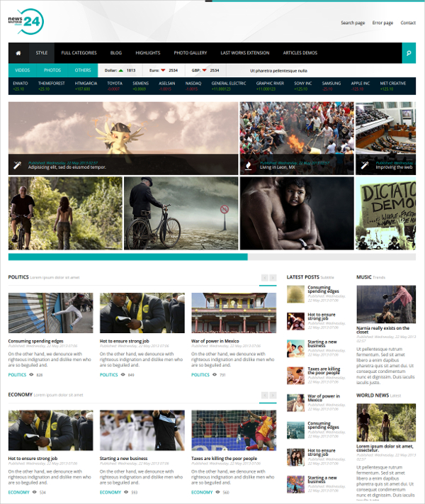Open the Lorem ipsum dolor sit amet world news title

pyautogui.click(x=385, y=448)
